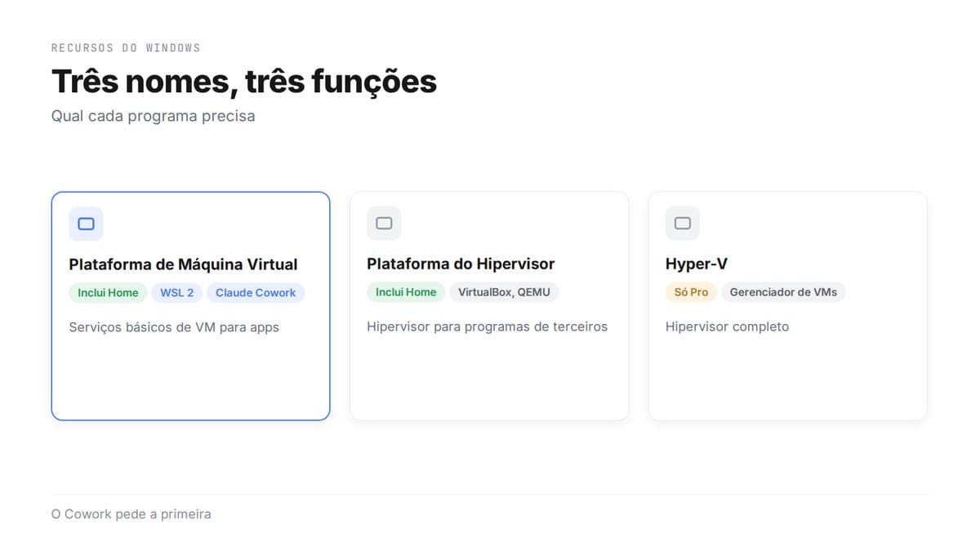The width and height of the screenshot is (980, 551).
Task: Select the Plataforma de Máquina Virtual title
Action: 183,264
